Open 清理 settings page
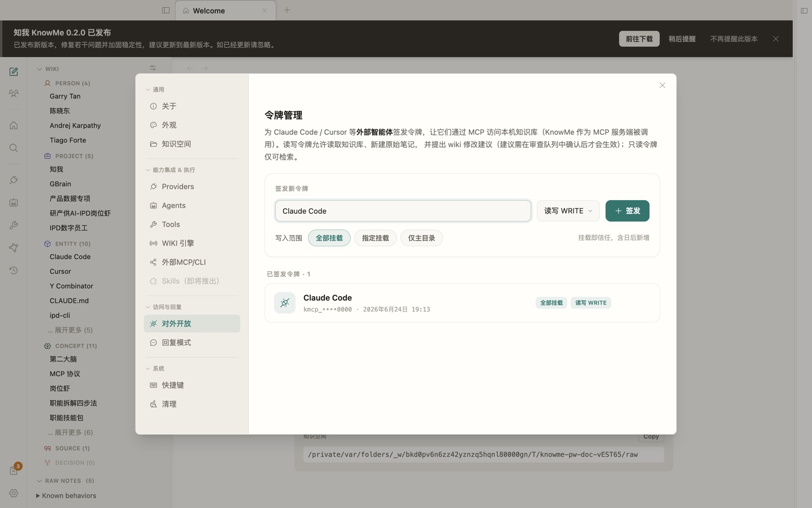 pyautogui.click(x=192, y=404)
